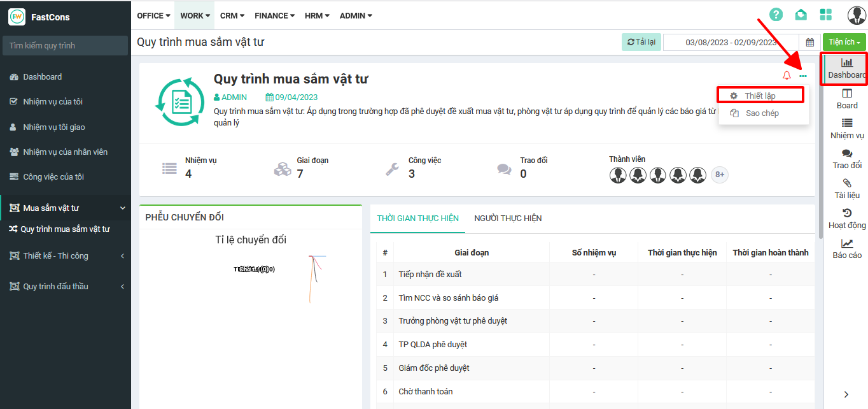Click the user profile avatar

pyautogui.click(x=856, y=15)
